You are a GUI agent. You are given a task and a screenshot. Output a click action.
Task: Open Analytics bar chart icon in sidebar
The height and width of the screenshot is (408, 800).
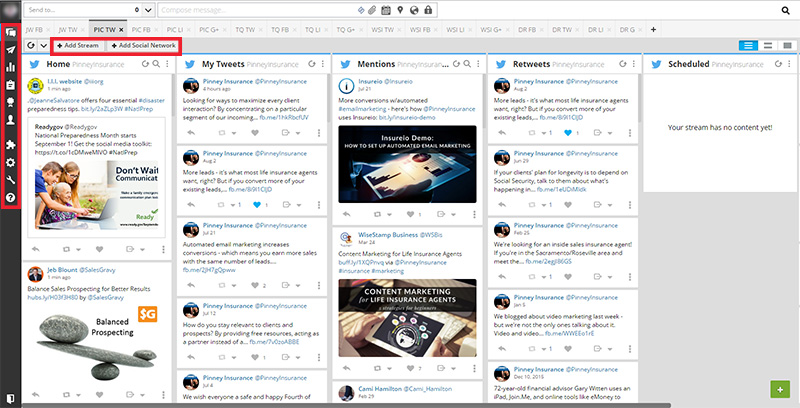click(x=10, y=67)
